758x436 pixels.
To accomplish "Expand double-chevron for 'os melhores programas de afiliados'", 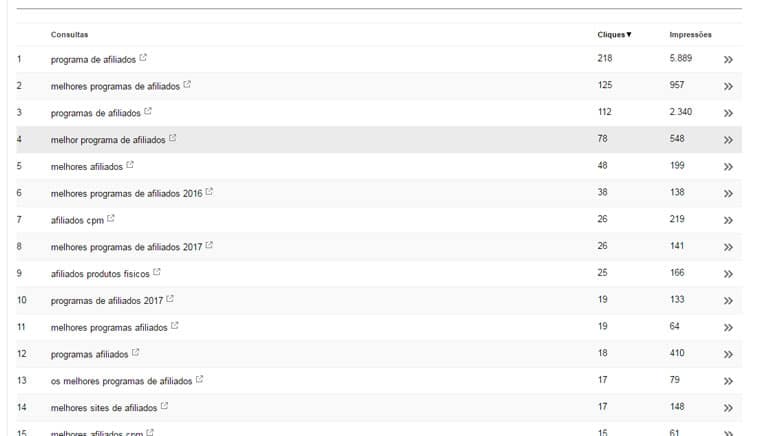I will [728, 381].
